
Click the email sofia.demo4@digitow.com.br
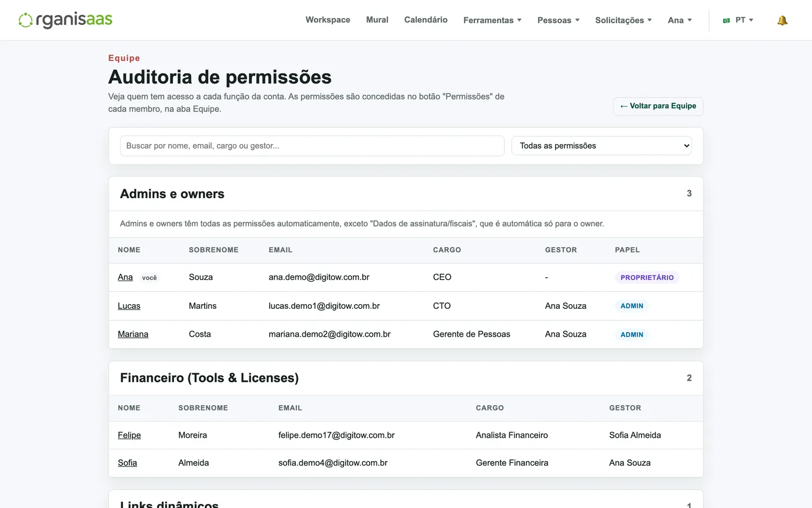(333, 463)
